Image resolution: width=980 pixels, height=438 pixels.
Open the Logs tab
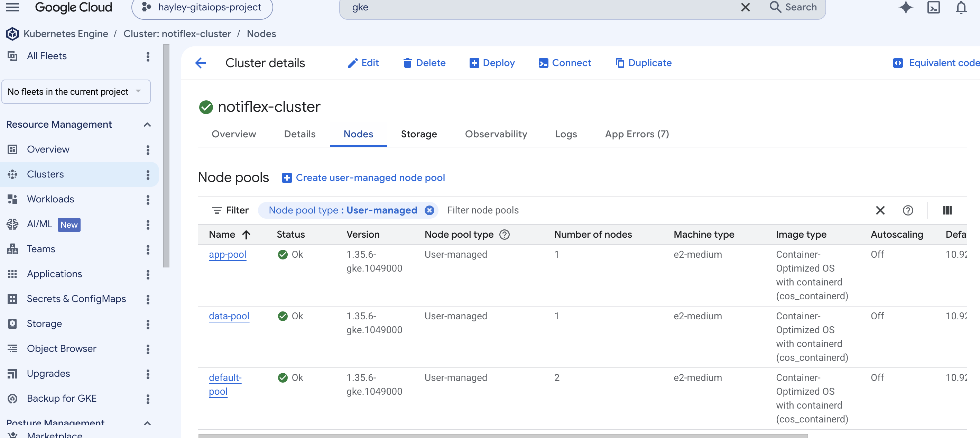click(566, 134)
